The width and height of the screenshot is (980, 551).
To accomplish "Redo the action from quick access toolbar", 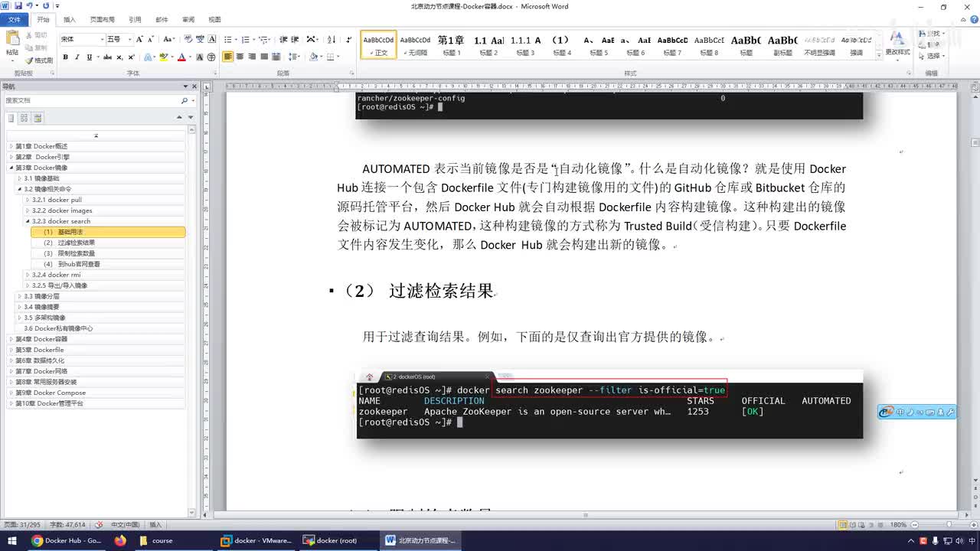I will coord(46,6).
